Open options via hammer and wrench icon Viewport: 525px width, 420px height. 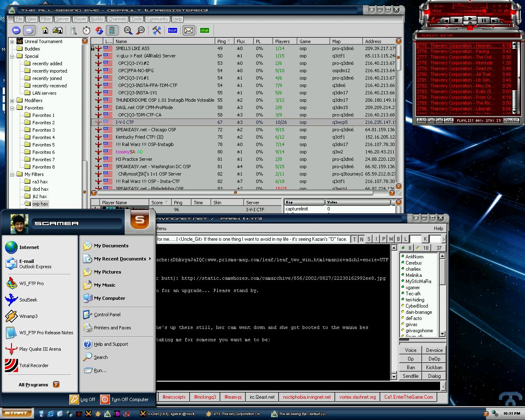click(x=157, y=30)
